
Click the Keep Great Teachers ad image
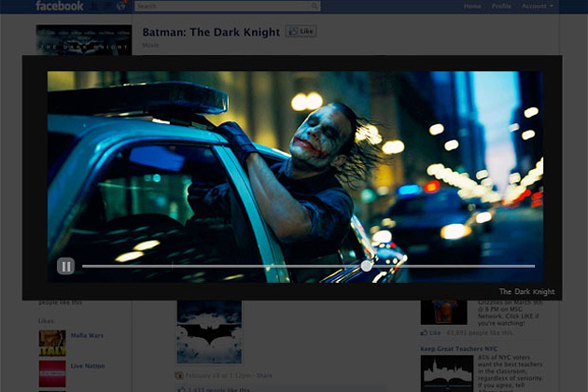tap(447, 372)
